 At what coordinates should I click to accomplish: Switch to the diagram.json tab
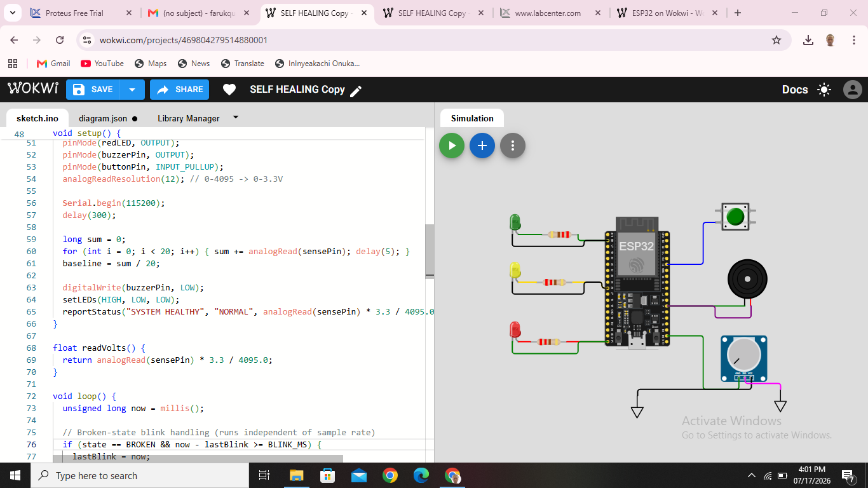(103, 118)
